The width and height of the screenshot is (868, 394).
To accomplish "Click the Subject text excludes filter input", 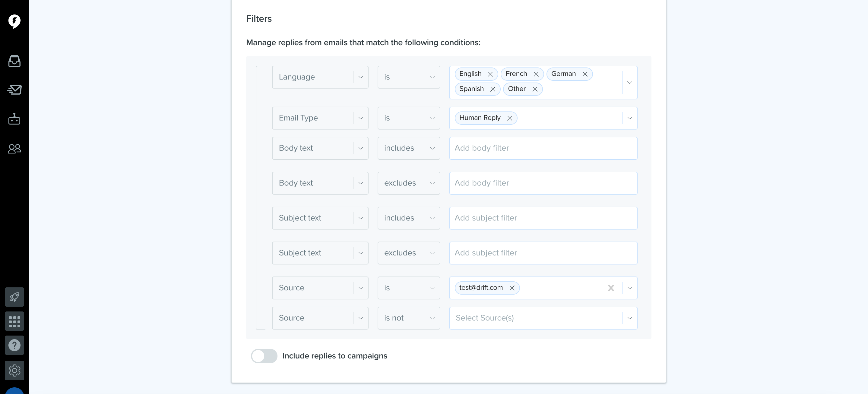I will click(x=543, y=253).
